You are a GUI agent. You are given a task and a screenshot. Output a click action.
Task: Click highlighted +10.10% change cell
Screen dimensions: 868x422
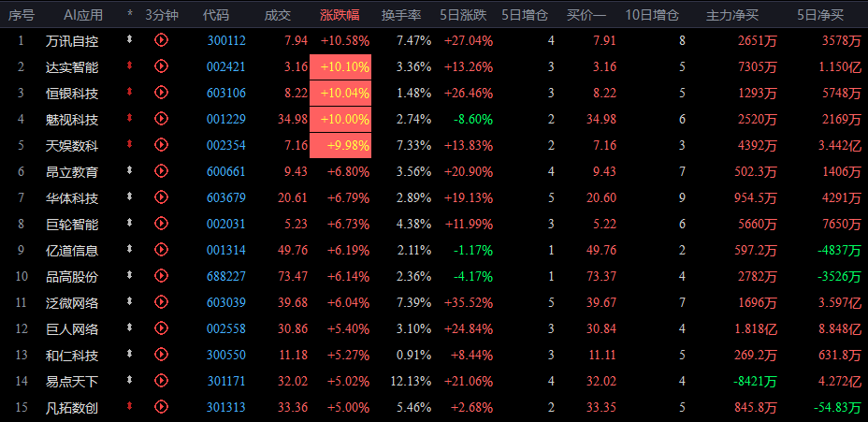tap(340, 67)
